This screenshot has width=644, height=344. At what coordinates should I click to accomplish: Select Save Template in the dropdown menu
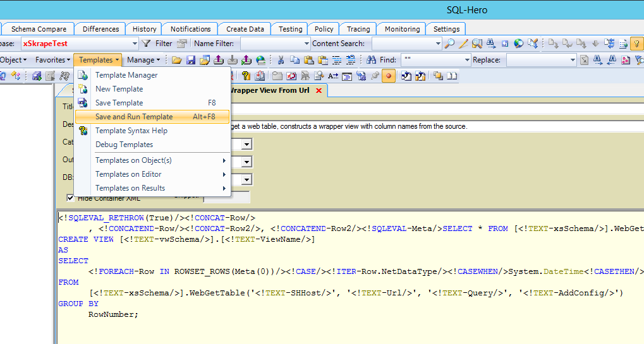coord(152,103)
